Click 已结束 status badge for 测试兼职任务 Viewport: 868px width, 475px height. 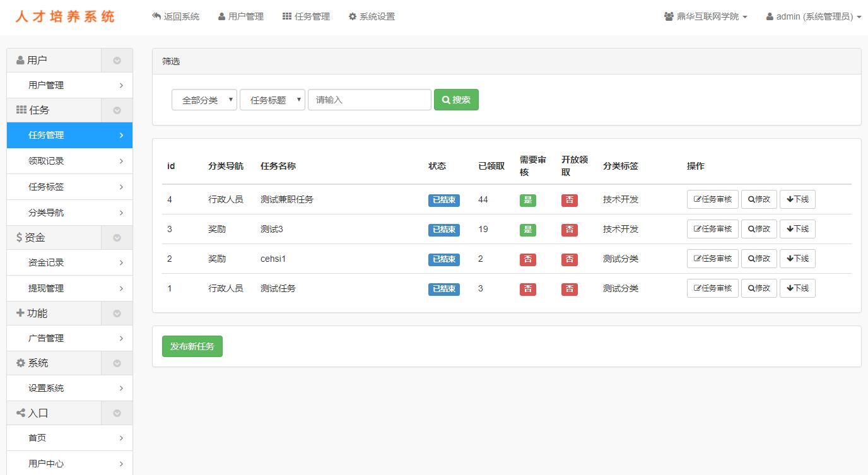[444, 200]
